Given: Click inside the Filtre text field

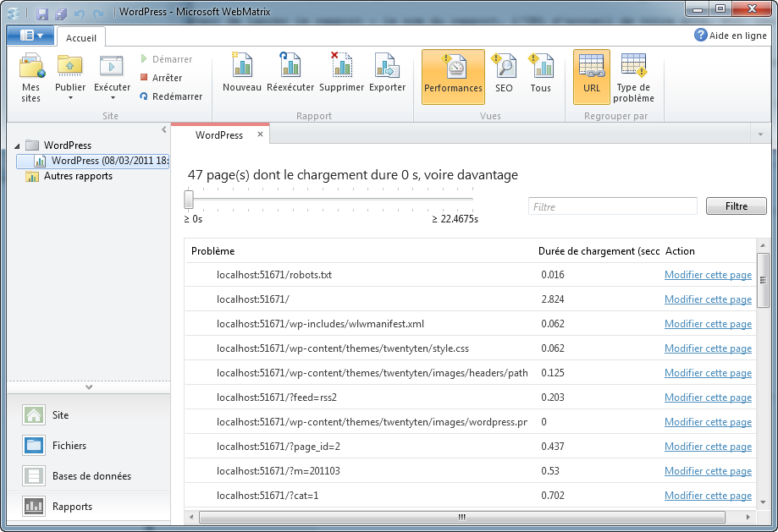Looking at the screenshot, I should point(612,206).
